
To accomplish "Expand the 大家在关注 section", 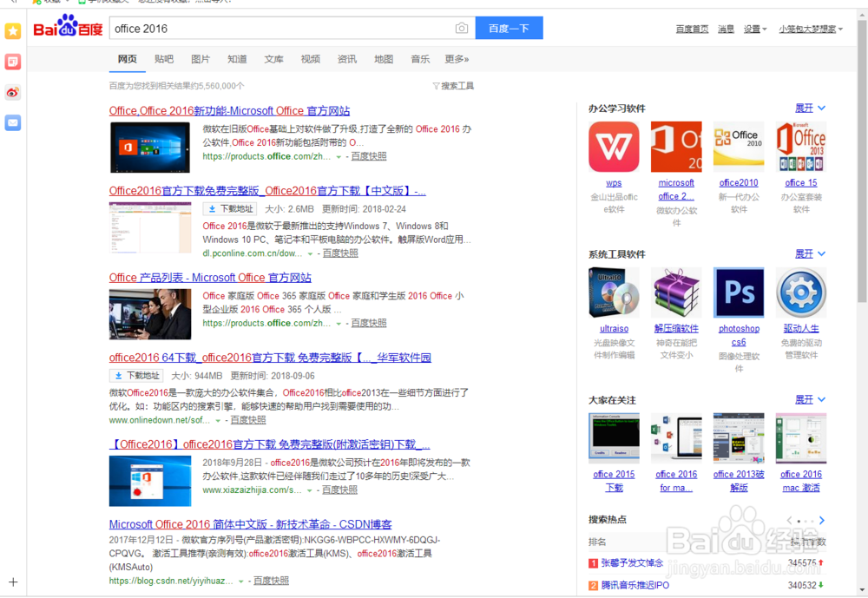I will coord(810,399).
